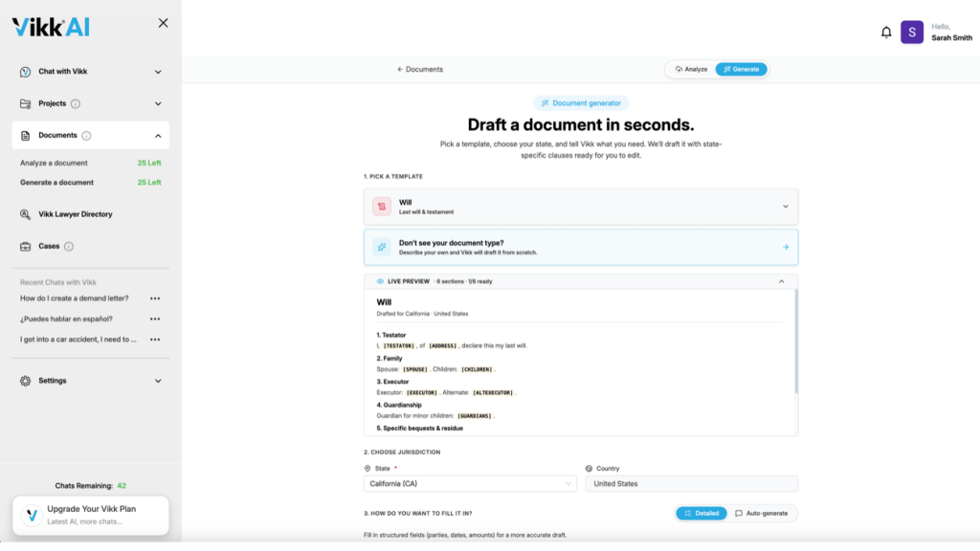Screen dimensions: 980x551
Task: Close the sidebar with the X icon
Action: click(163, 23)
